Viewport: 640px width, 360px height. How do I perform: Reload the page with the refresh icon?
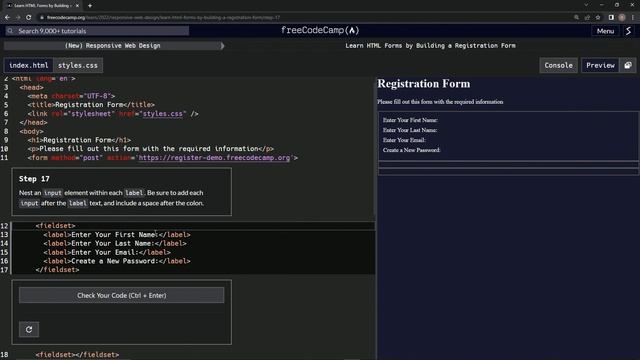(x=29, y=18)
